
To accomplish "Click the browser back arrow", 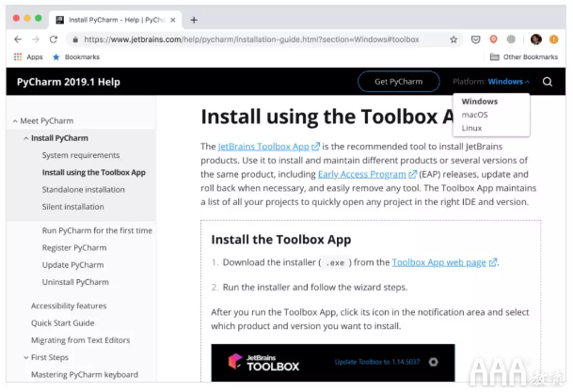I will tap(18, 39).
